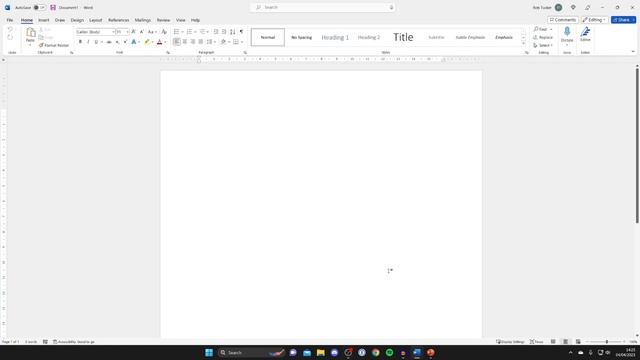640x360 pixels.
Task: Toggle Subscript formatting
Action: tap(117, 42)
